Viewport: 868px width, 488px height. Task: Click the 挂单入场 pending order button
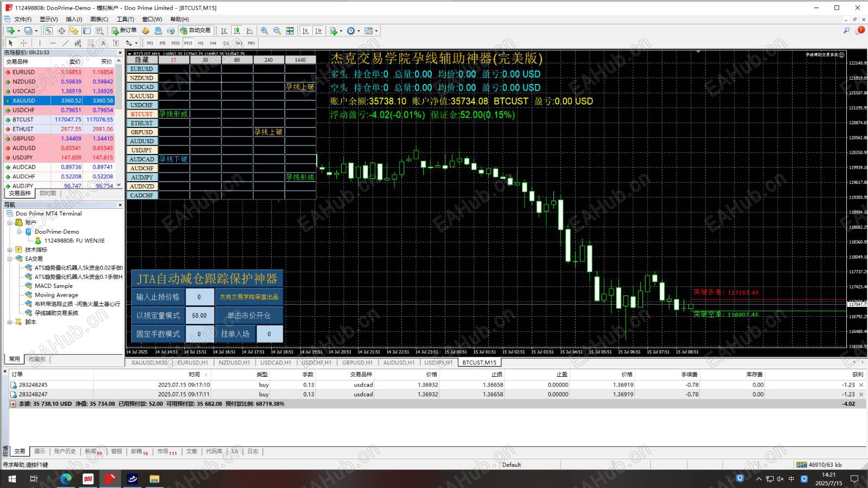235,333
